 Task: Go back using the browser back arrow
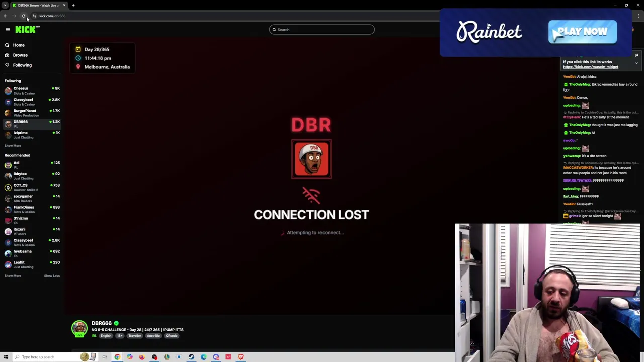6,16
